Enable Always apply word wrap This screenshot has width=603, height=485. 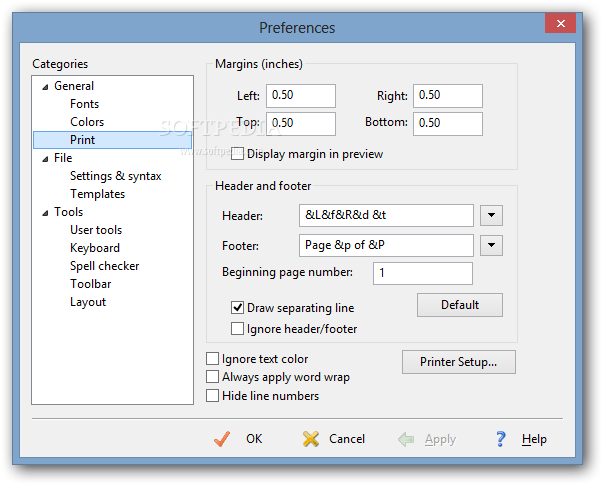212,377
